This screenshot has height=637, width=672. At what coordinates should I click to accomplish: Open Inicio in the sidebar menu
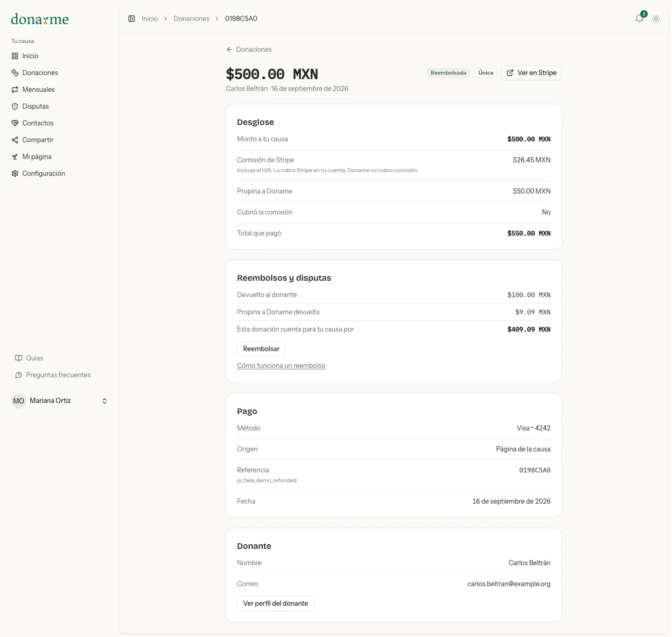coord(60,56)
